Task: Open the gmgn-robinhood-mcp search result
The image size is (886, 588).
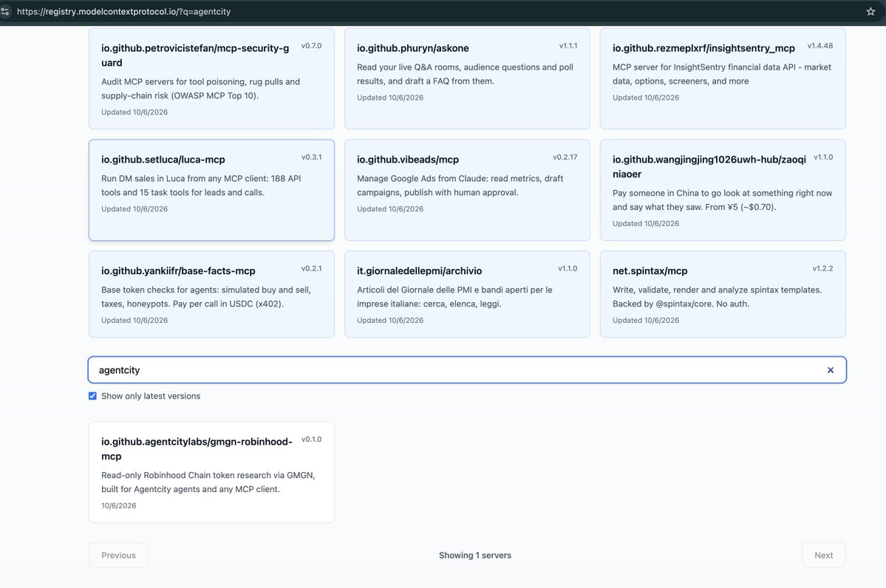Action: pyautogui.click(x=211, y=472)
